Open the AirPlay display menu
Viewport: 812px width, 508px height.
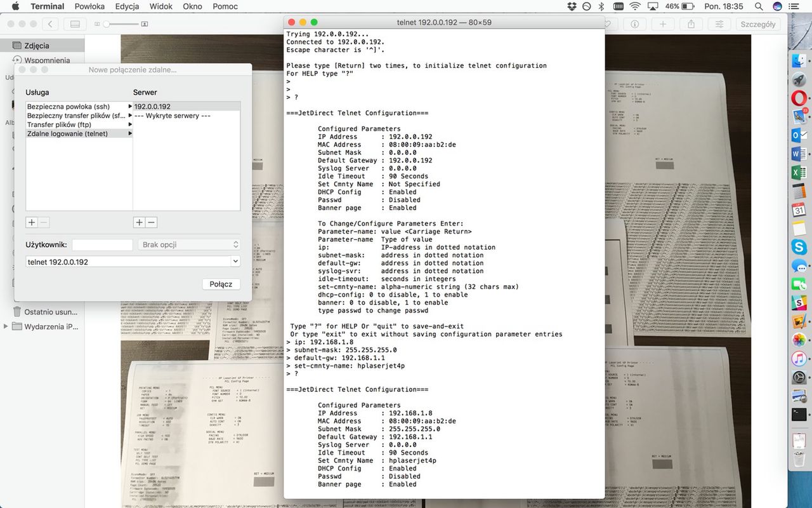point(653,6)
